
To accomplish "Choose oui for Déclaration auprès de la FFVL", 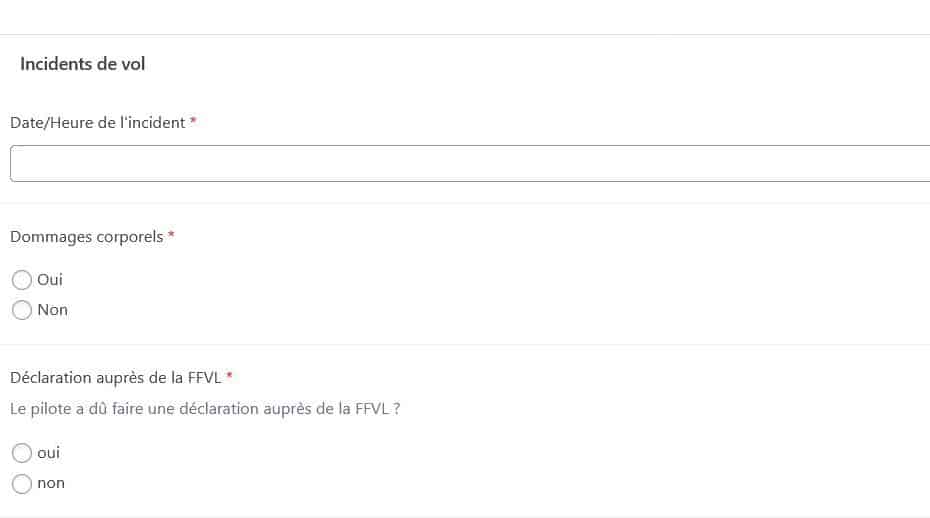I will coord(22,453).
